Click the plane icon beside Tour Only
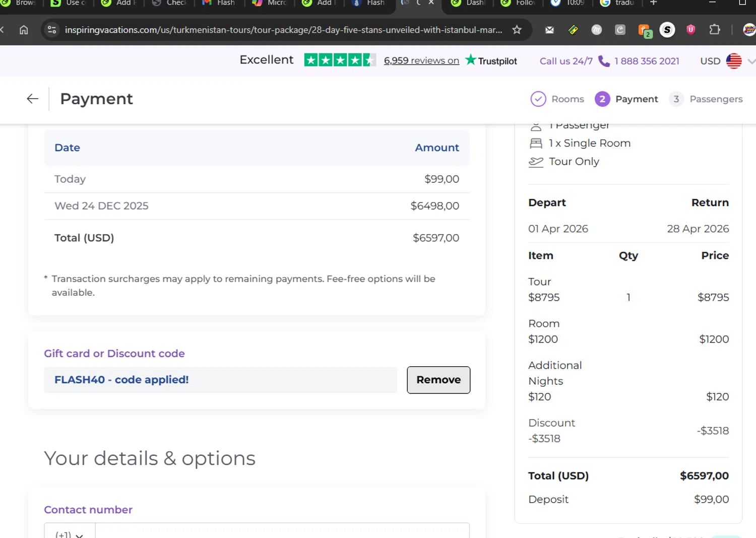This screenshot has height=538, width=756. [x=536, y=162]
